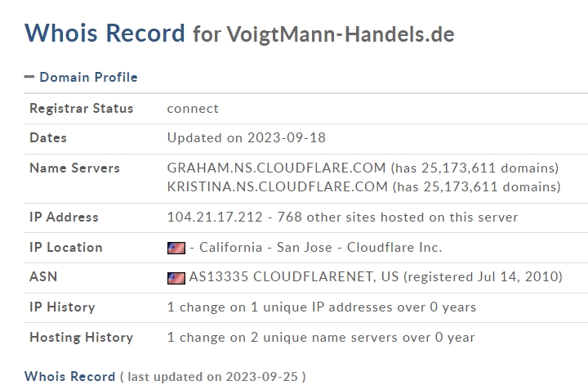Open IP History change details

pyautogui.click(x=322, y=307)
